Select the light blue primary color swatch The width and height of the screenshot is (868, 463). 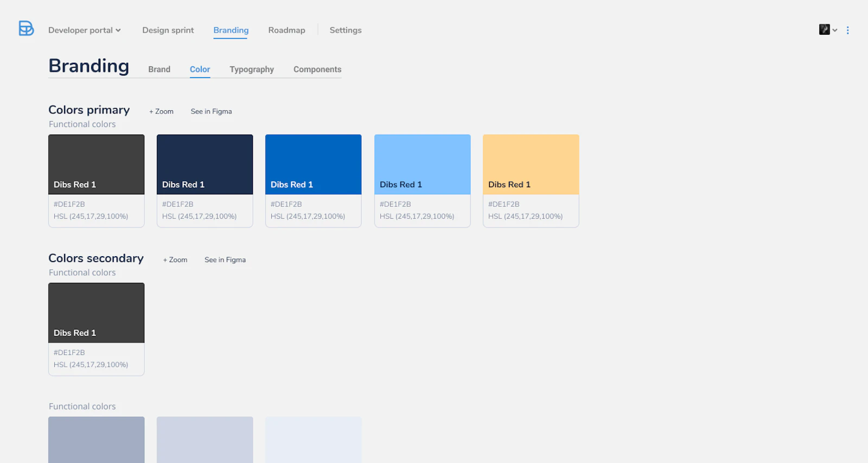click(423, 164)
